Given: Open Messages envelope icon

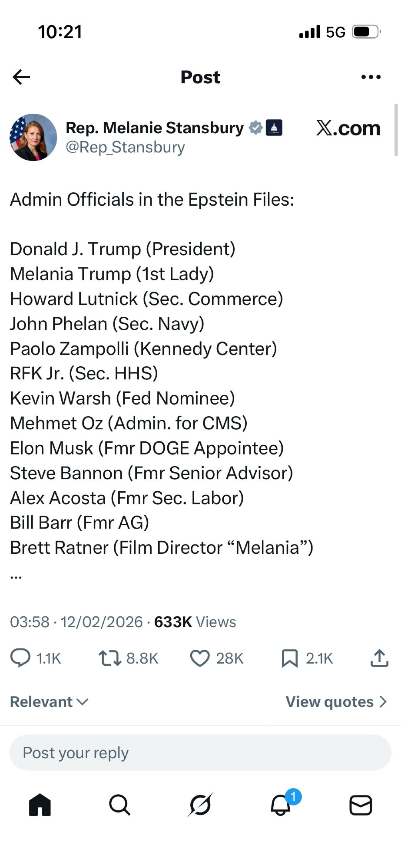Looking at the screenshot, I should coord(361,805).
